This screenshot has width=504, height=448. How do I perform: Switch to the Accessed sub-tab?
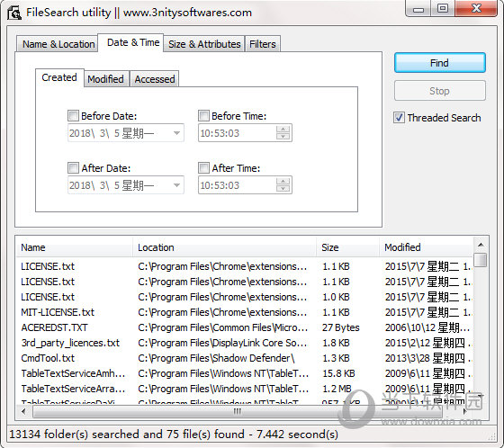(x=155, y=79)
